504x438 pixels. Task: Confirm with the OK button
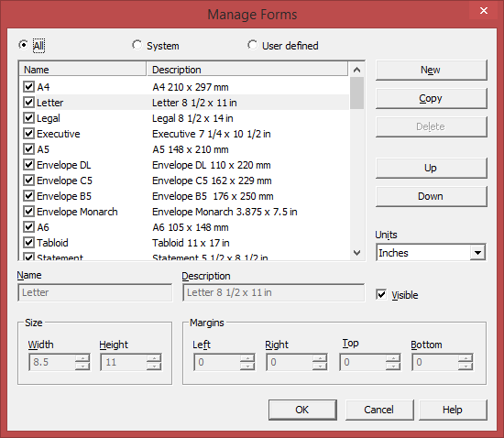302,410
